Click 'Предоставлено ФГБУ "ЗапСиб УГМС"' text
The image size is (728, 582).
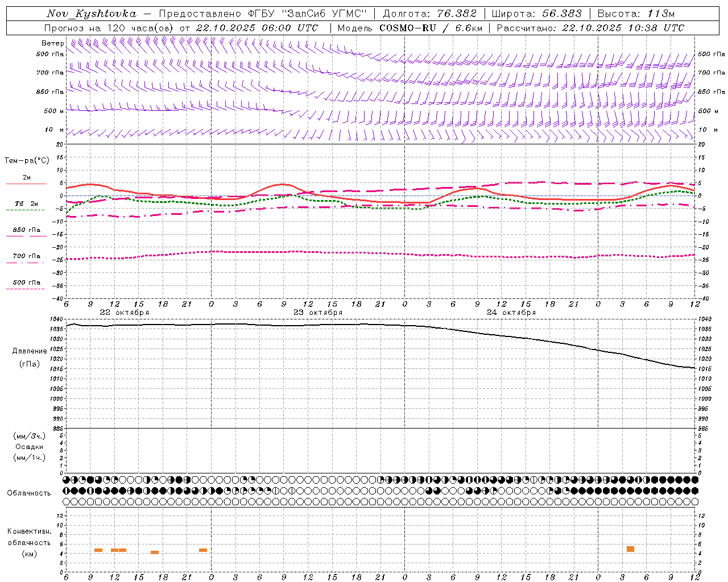[x=263, y=14]
